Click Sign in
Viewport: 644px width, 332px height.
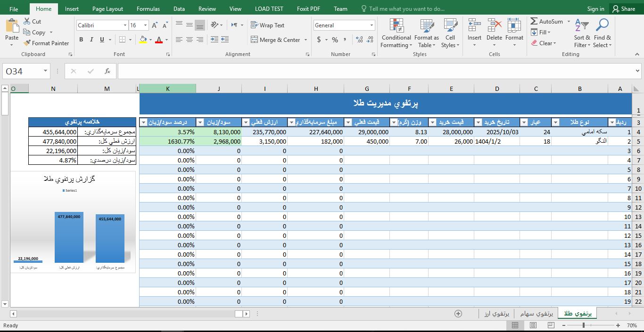click(595, 9)
